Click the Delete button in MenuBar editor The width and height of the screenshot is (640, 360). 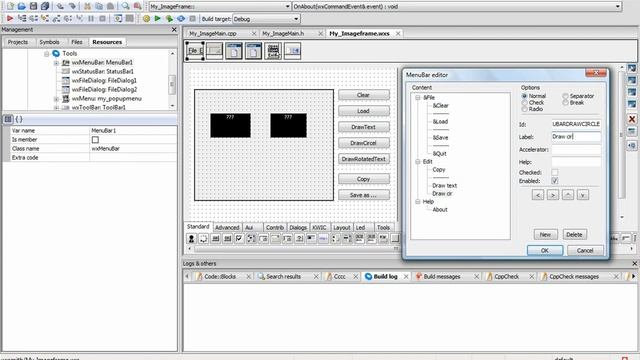[x=574, y=234]
